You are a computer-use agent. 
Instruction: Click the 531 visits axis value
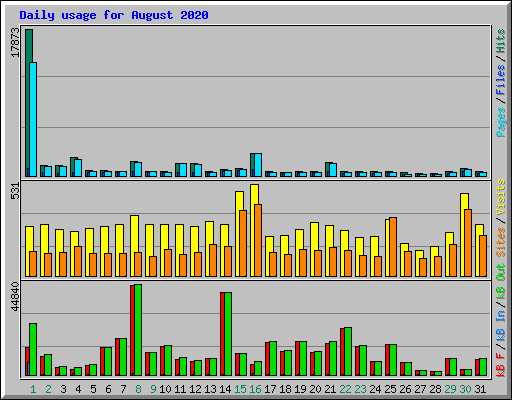[15, 191]
